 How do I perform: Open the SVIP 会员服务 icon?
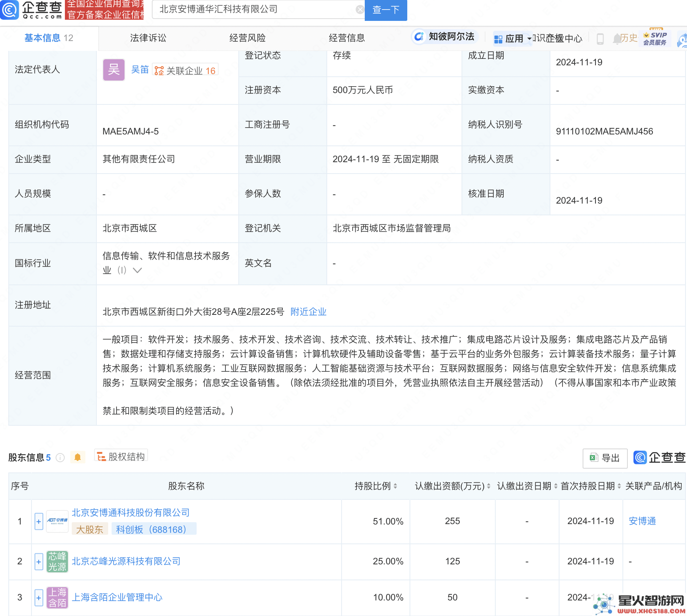[655, 38]
